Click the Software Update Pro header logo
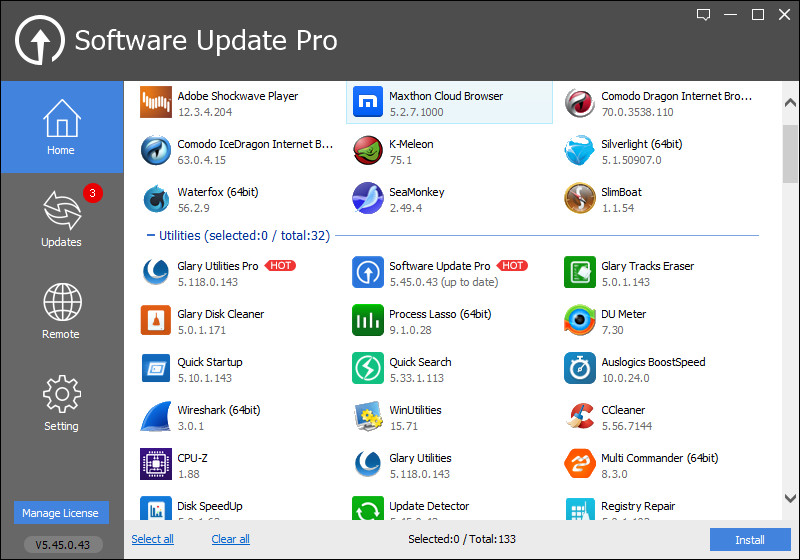Viewport: 800px width, 560px height. point(40,40)
